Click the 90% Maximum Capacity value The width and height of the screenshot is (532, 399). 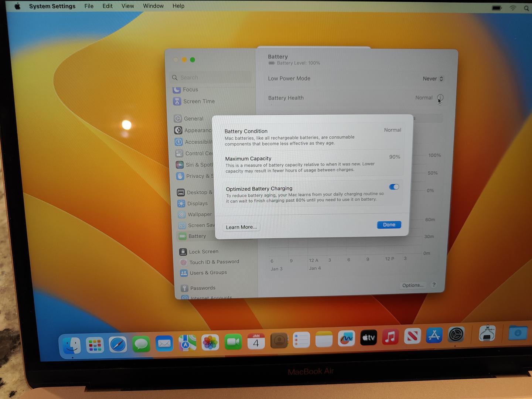pos(395,157)
